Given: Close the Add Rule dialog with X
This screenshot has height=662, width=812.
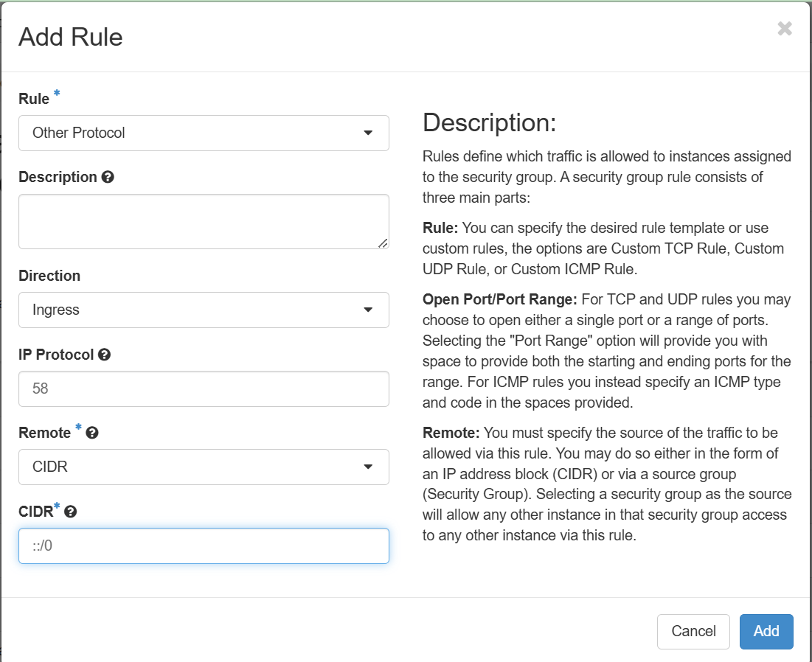Looking at the screenshot, I should [x=785, y=29].
